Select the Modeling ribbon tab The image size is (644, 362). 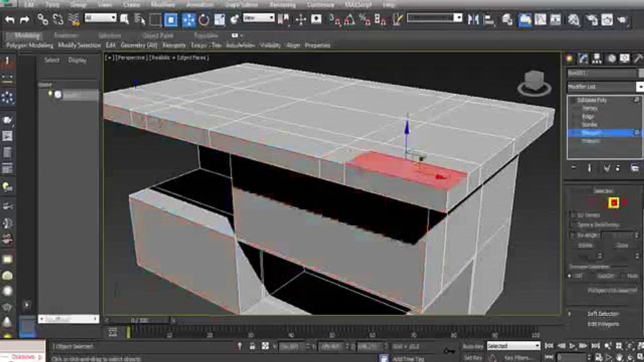point(27,36)
